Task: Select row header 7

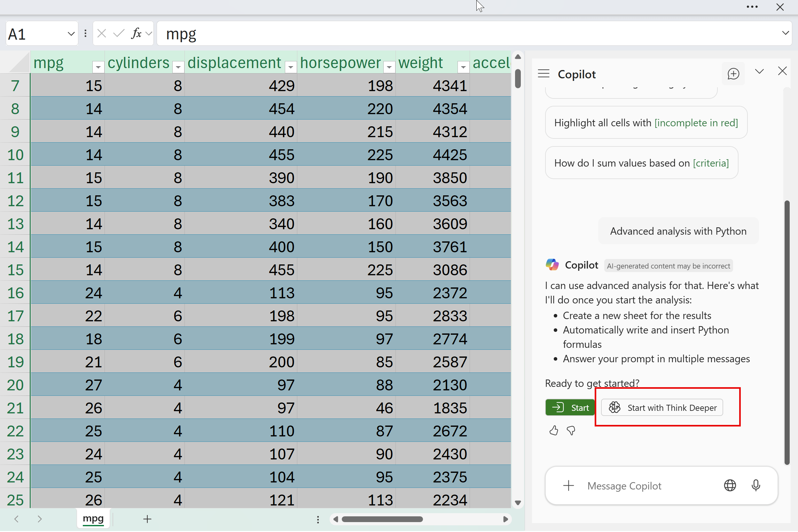Action: [x=15, y=85]
